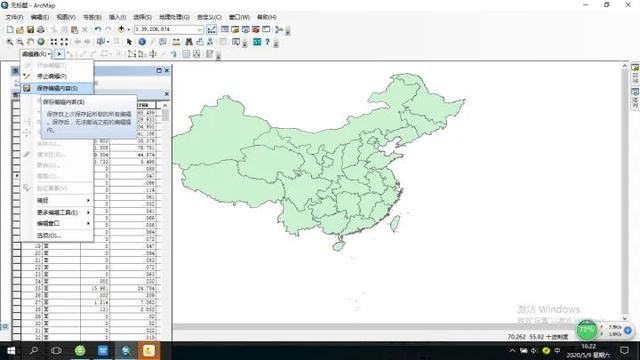Open the Search window icon
This screenshot has width=640, height=360.
click(245, 29)
